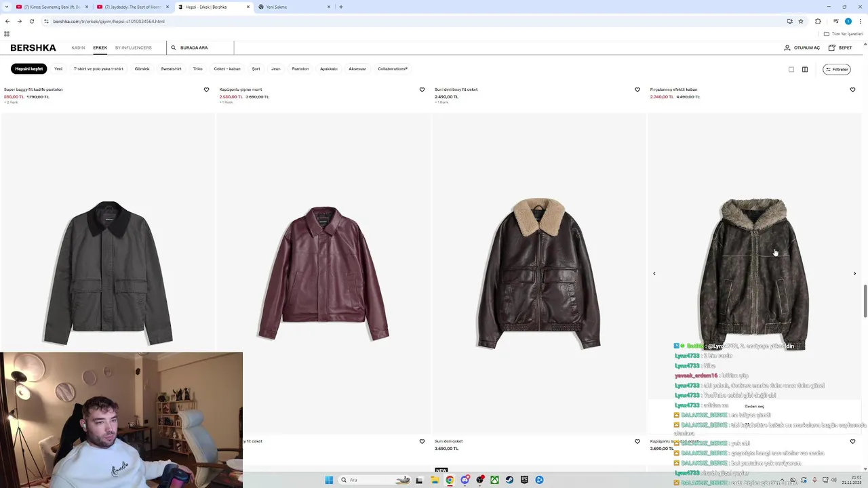This screenshot has width=868, height=488.
Task: Select the Ceket - kaban category chip
Action: [x=227, y=68]
